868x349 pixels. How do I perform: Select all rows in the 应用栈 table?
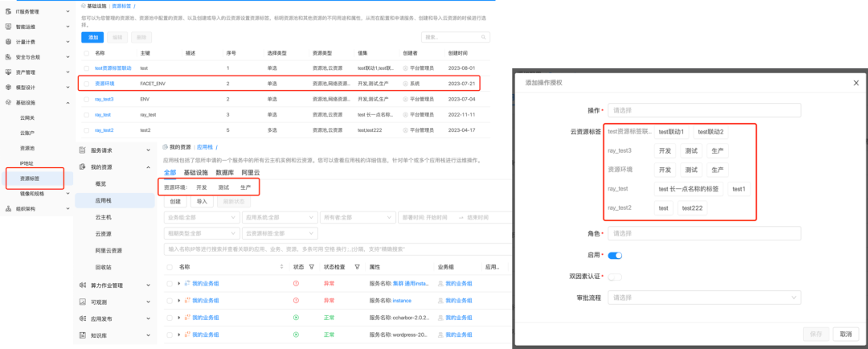point(170,267)
